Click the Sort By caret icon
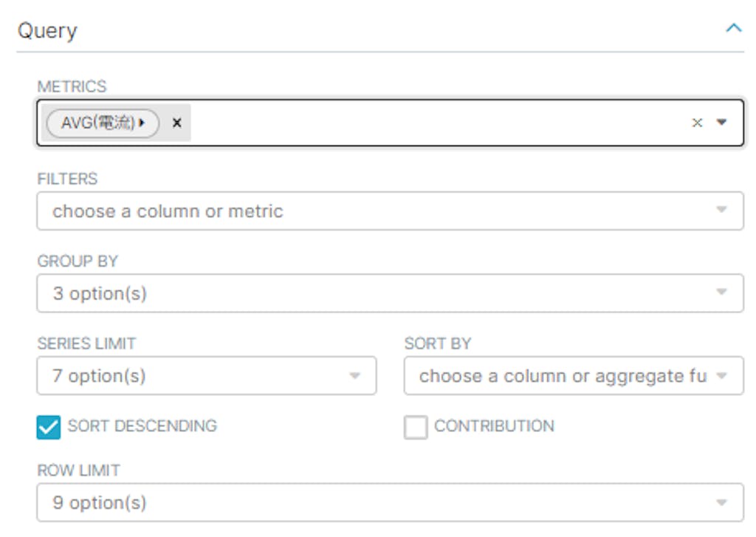 coord(722,376)
